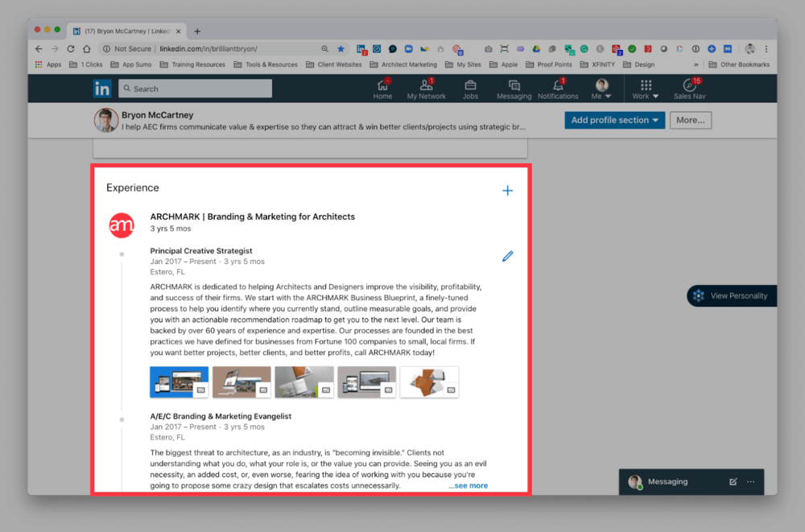This screenshot has height=532, width=805.
Task: Click browser Back arrow
Action: coord(39,49)
